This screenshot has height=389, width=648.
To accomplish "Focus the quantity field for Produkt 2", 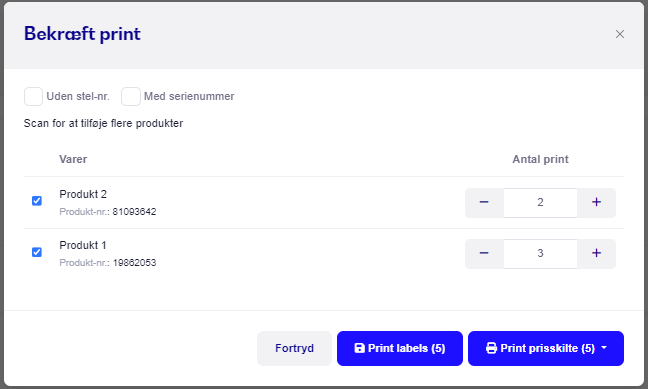I will pos(540,203).
